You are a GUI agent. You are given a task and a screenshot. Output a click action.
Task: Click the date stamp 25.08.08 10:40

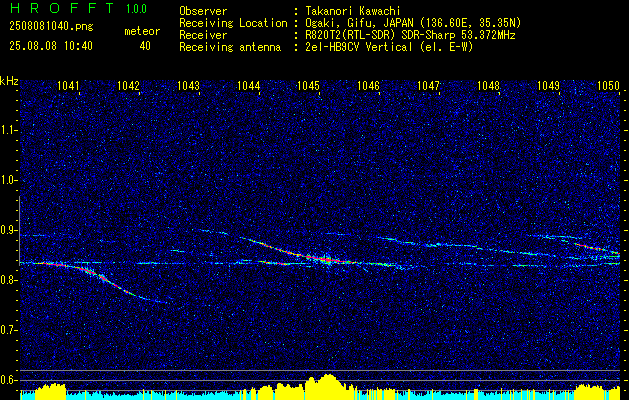coord(51,46)
